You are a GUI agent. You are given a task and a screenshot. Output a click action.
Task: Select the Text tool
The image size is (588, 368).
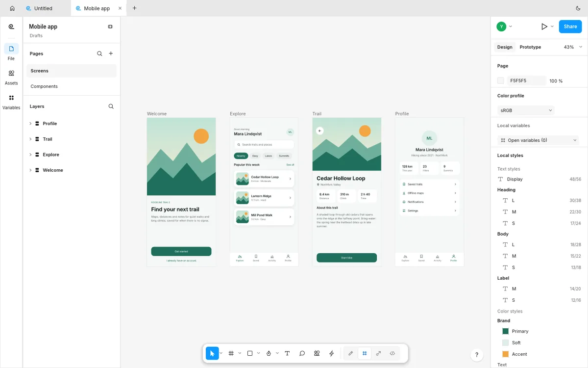pyautogui.click(x=287, y=353)
